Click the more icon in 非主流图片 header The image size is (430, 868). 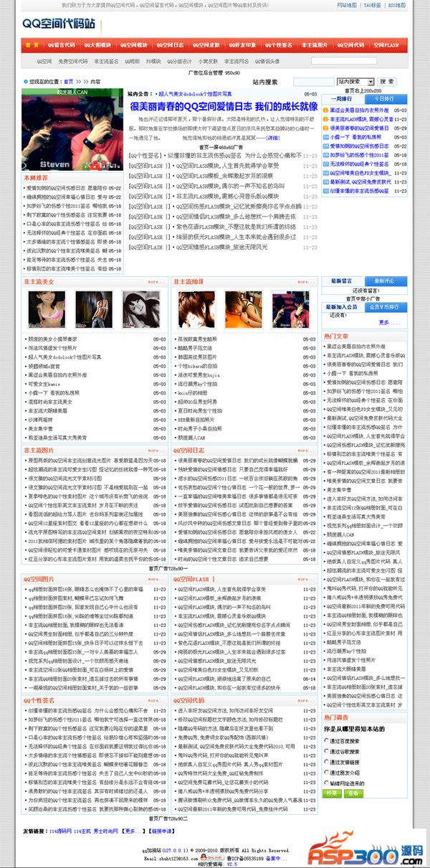pyautogui.click(x=157, y=450)
